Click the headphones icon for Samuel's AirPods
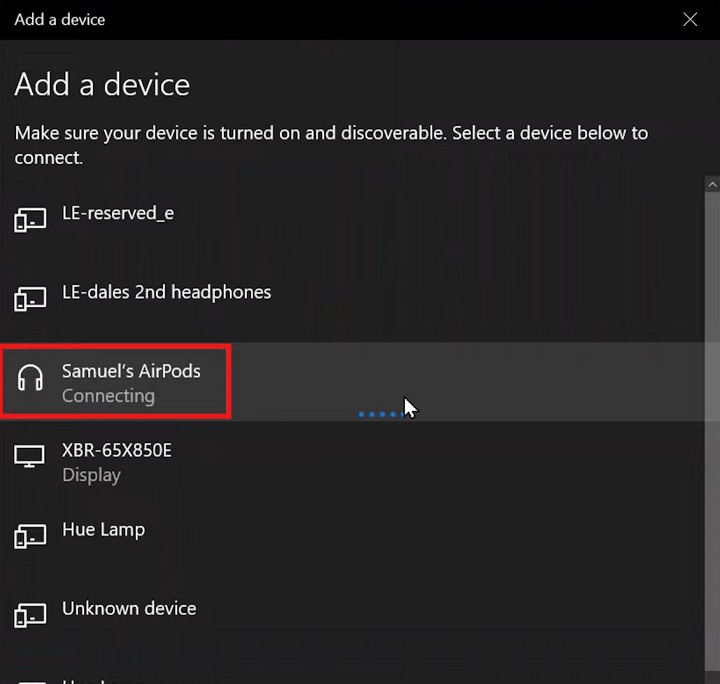This screenshot has width=720, height=684. click(x=31, y=378)
